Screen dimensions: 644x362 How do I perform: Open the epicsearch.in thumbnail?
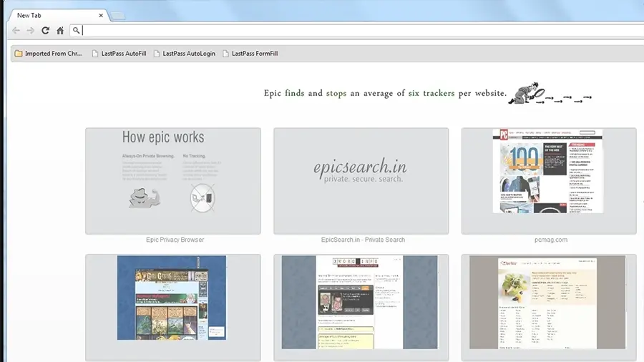pyautogui.click(x=361, y=181)
